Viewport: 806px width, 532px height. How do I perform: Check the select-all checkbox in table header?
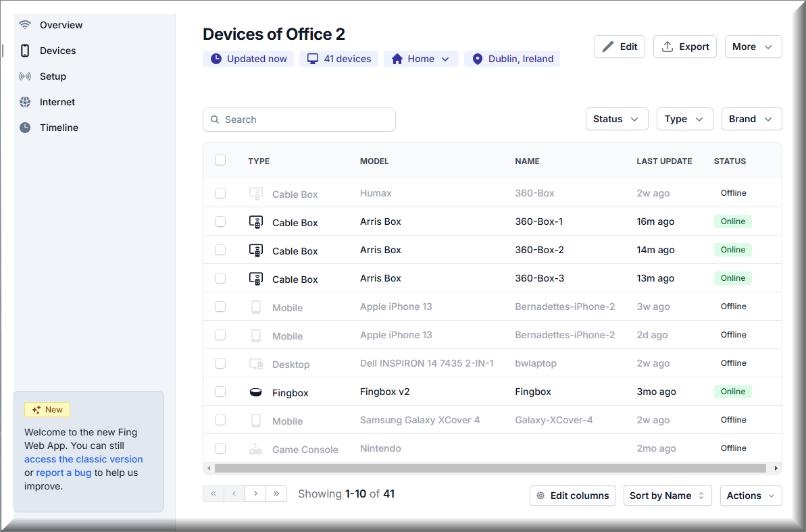pos(220,160)
